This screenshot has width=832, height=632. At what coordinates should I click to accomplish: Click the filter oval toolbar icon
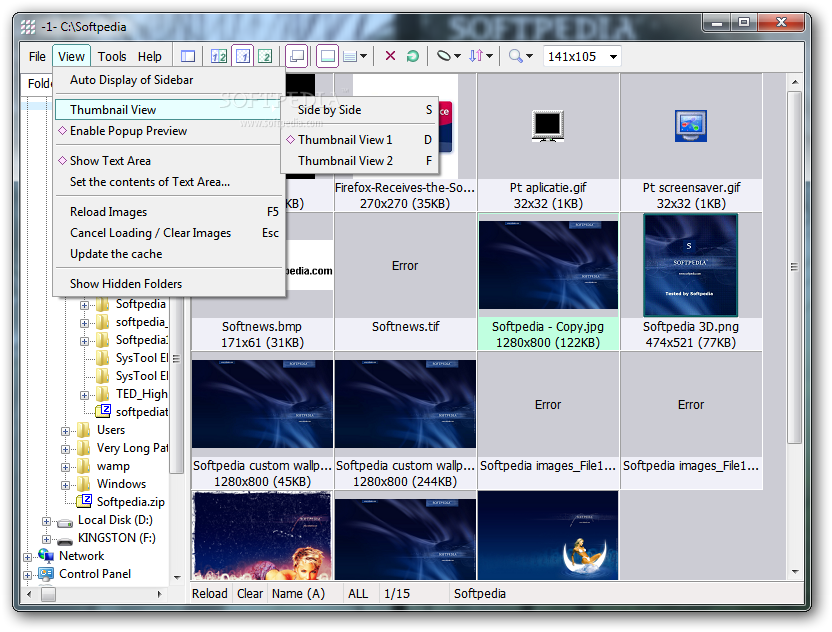444,55
